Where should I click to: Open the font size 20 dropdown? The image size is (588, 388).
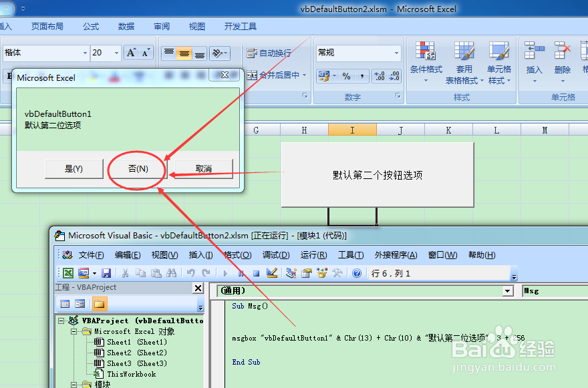[x=117, y=53]
